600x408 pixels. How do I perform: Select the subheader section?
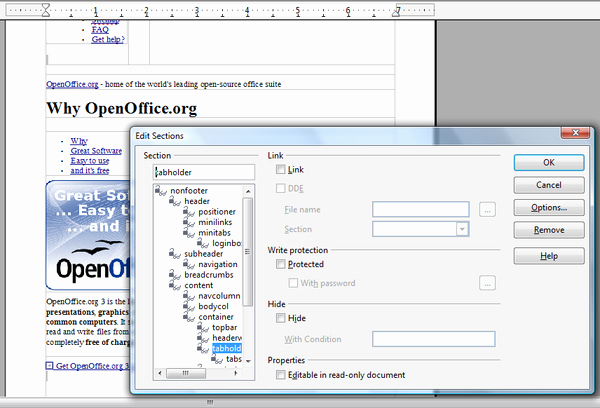(204, 253)
